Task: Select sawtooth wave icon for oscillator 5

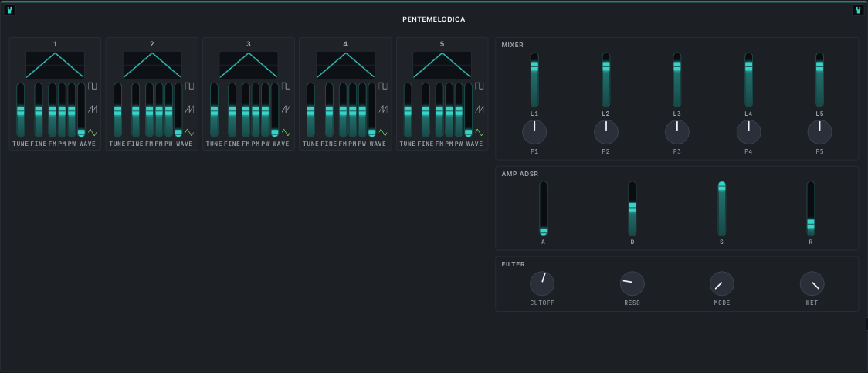Action: click(480, 109)
